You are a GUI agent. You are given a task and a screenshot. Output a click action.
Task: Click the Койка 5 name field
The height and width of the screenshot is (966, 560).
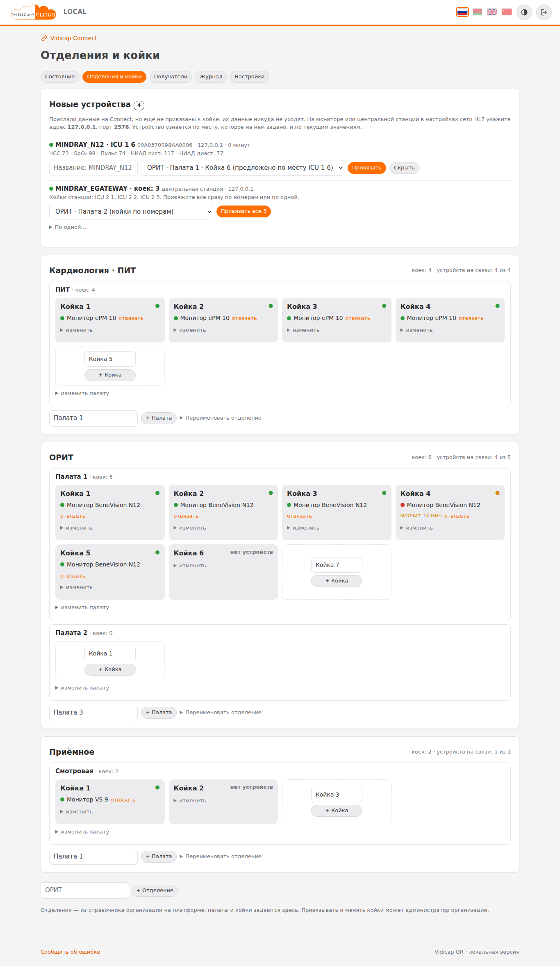pyautogui.click(x=110, y=359)
